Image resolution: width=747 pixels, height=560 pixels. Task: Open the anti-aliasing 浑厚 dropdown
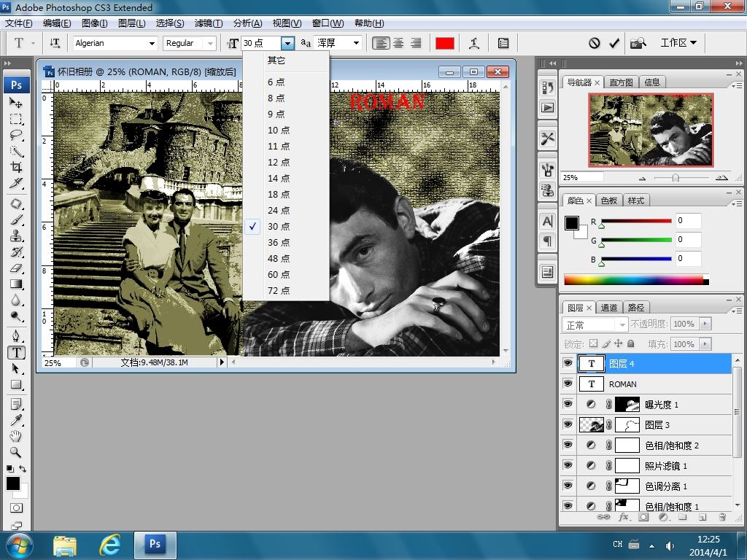pos(356,43)
